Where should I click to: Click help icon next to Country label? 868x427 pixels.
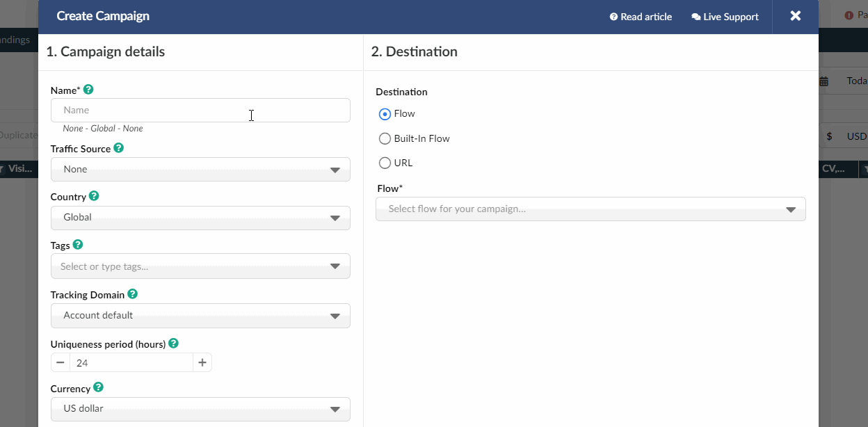tap(94, 196)
